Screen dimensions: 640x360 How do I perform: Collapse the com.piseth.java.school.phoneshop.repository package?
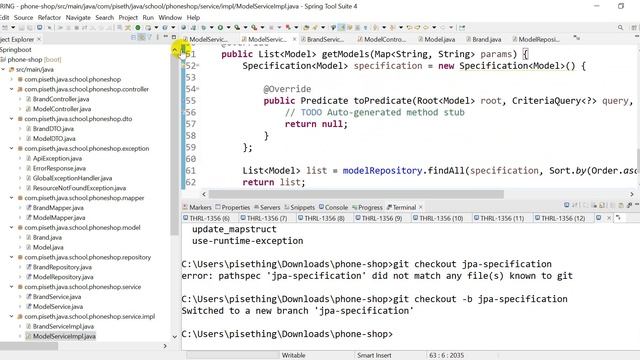(12, 257)
